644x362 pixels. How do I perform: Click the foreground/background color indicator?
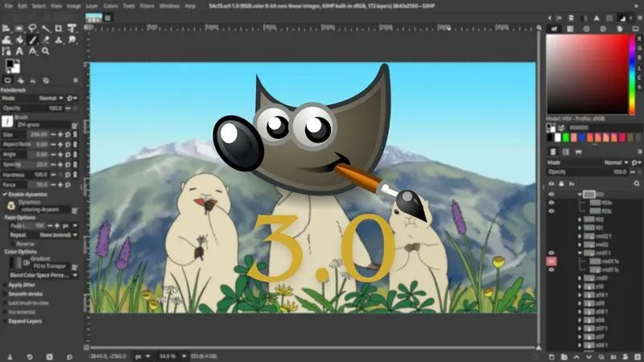[12, 66]
